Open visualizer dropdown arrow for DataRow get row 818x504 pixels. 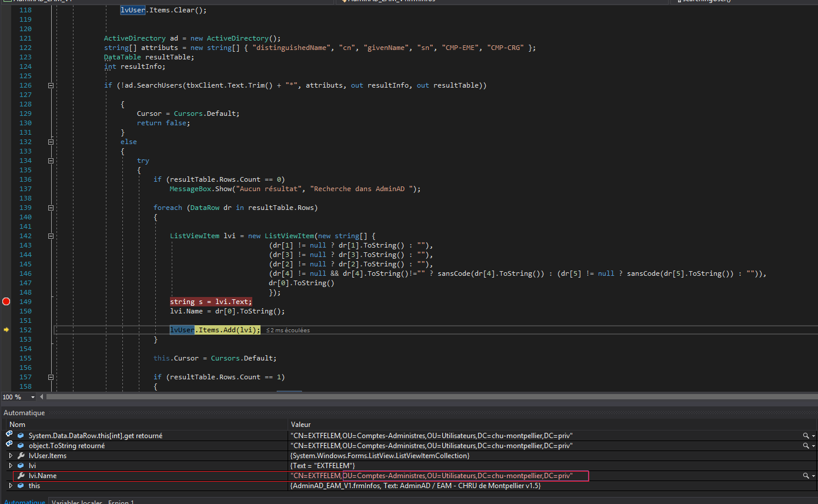[x=813, y=436]
